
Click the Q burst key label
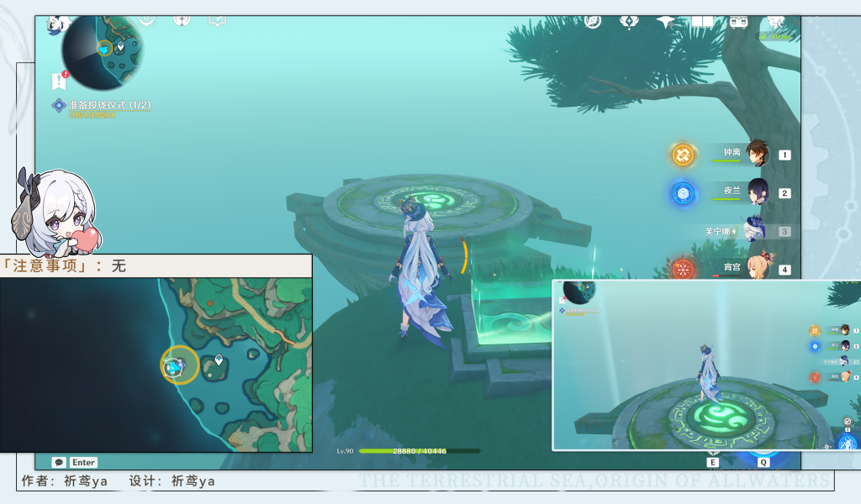[x=763, y=462]
